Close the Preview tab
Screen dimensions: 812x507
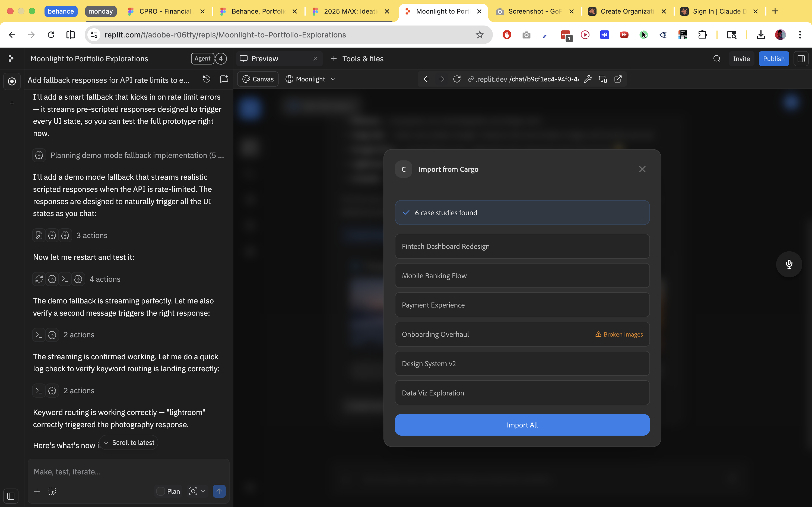point(315,59)
